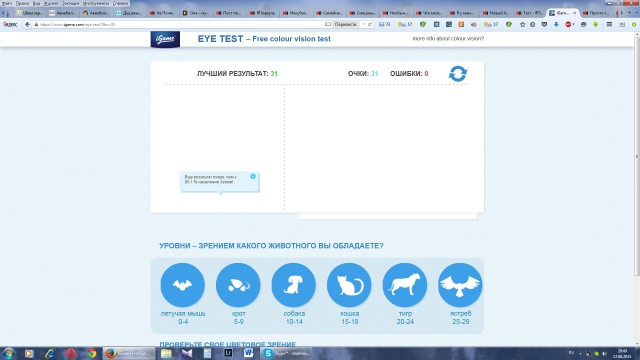Click the page vertical scrollbar thumb
The image size is (640, 360).
point(637,155)
